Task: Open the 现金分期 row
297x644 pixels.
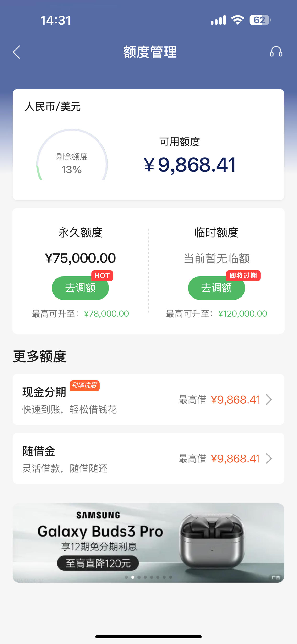Action: click(148, 400)
